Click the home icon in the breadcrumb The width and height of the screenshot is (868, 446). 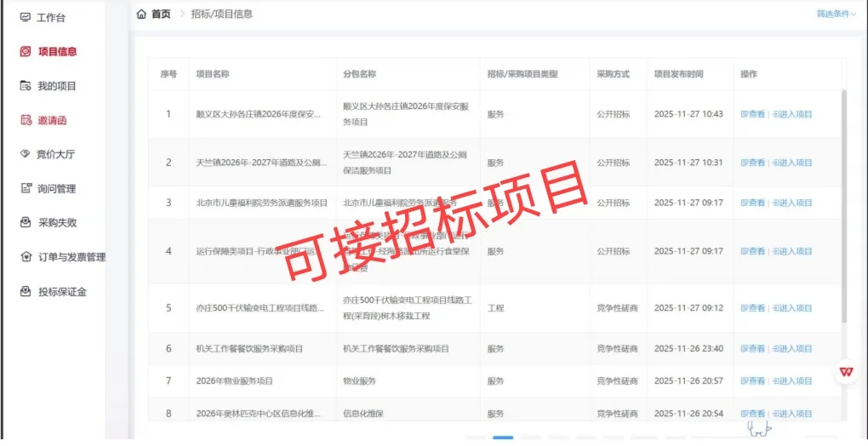pos(142,14)
